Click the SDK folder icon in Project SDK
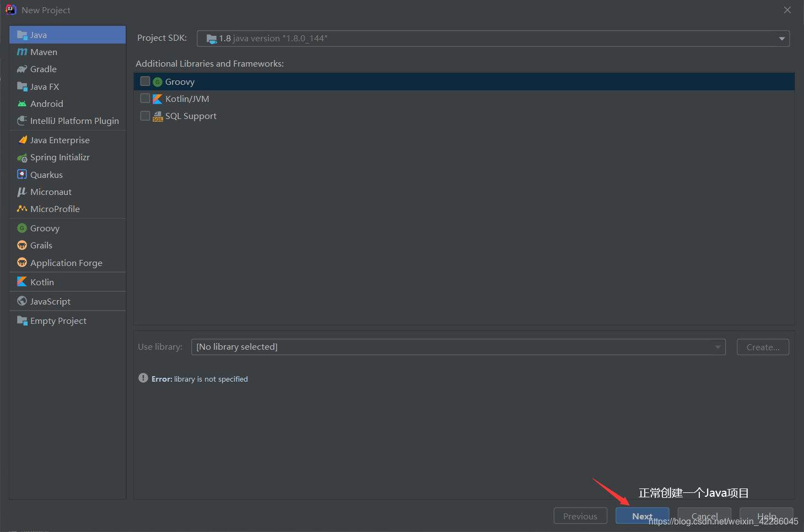Image resolution: width=804 pixels, height=532 pixels. click(212, 39)
